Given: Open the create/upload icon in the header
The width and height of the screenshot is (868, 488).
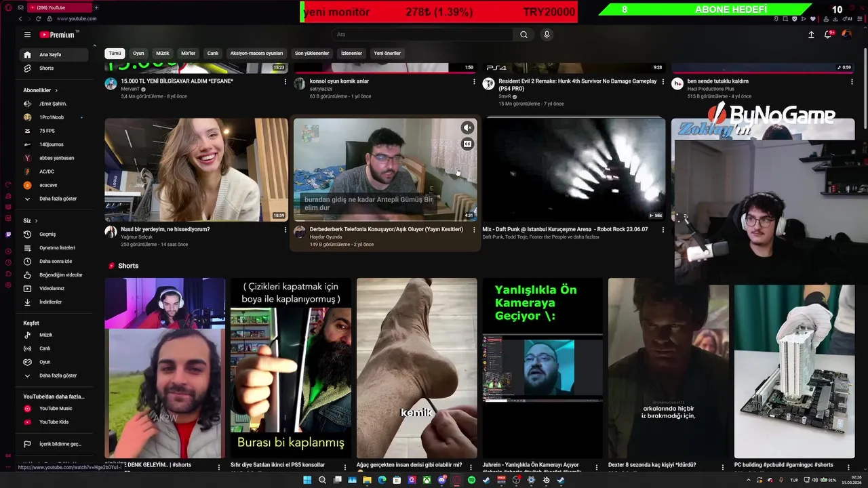Looking at the screenshot, I should click(x=811, y=35).
